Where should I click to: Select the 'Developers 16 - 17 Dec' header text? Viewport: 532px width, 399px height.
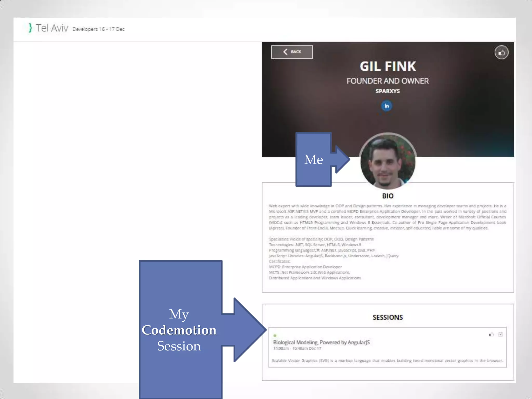pos(98,29)
